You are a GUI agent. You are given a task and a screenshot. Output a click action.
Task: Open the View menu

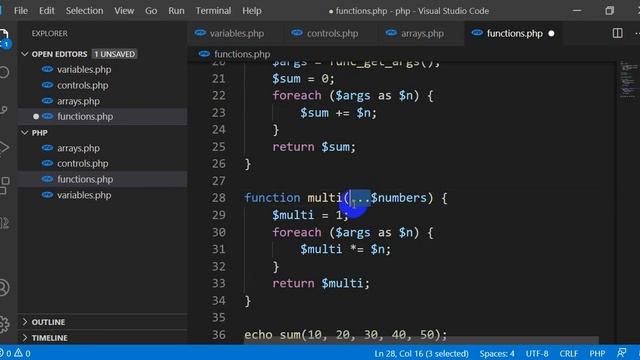click(124, 11)
